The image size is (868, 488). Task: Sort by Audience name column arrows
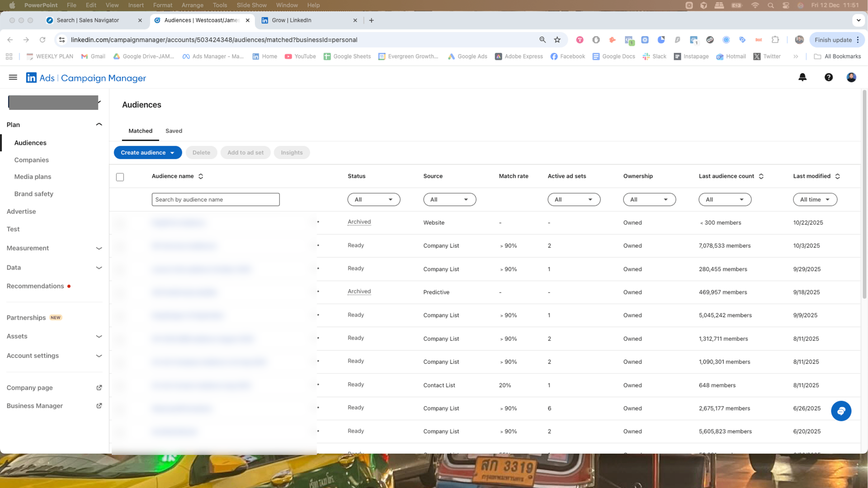[201, 176]
